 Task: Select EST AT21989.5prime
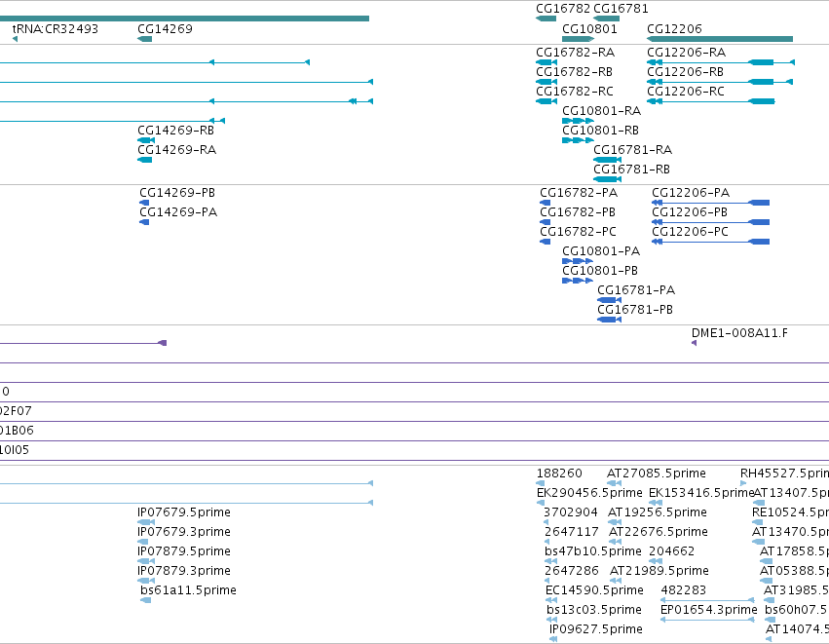(x=659, y=571)
